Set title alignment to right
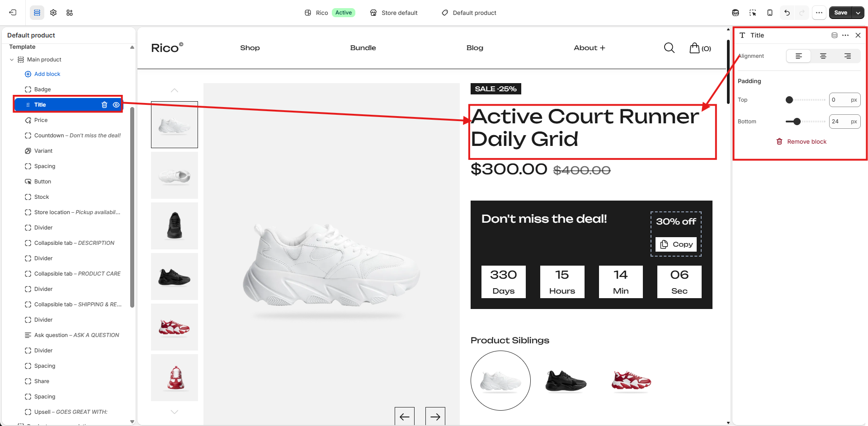The height and width of the screenshot is (426, 868). (x=848, y=56)
